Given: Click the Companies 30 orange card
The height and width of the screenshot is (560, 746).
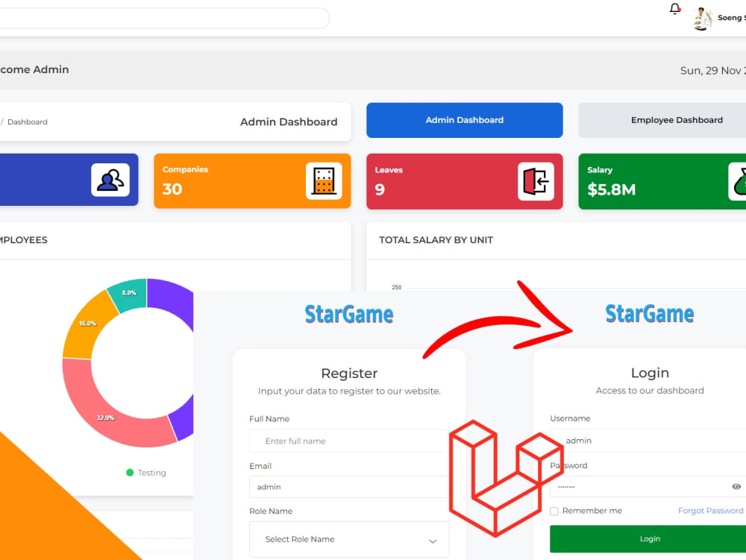Looking at the screenshot, I should coord(252,180).
